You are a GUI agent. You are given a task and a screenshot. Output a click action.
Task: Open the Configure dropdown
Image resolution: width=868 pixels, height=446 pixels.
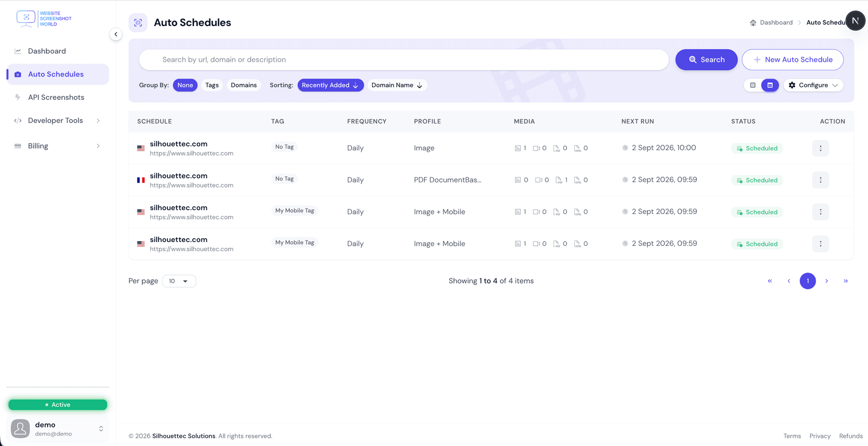(x=814, y=85)
